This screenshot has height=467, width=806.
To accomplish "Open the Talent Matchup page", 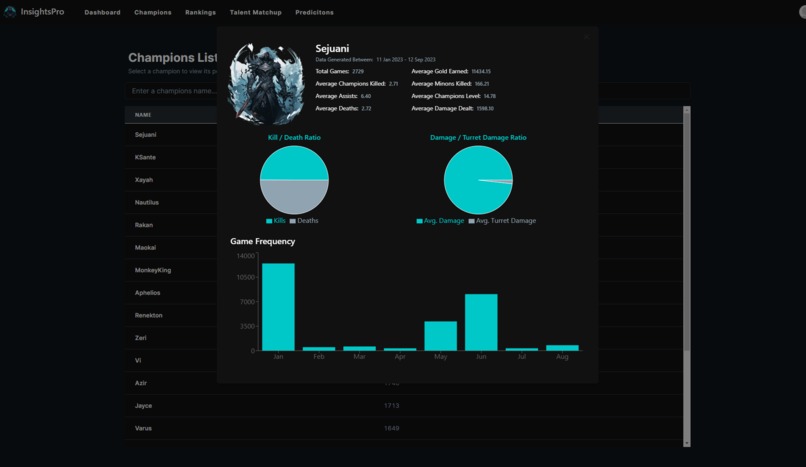I will coord(255,12).
